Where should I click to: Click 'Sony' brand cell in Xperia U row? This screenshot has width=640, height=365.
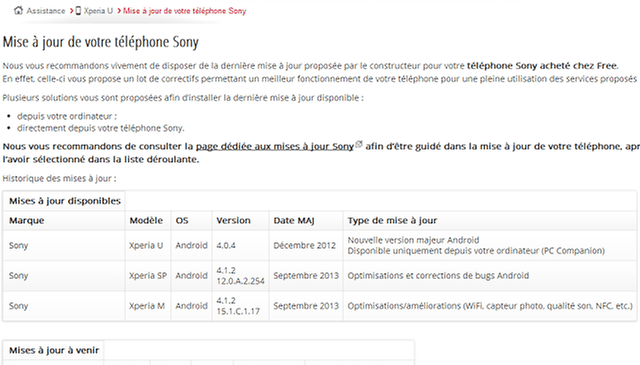pyautogui.click(x=18, y=245)
